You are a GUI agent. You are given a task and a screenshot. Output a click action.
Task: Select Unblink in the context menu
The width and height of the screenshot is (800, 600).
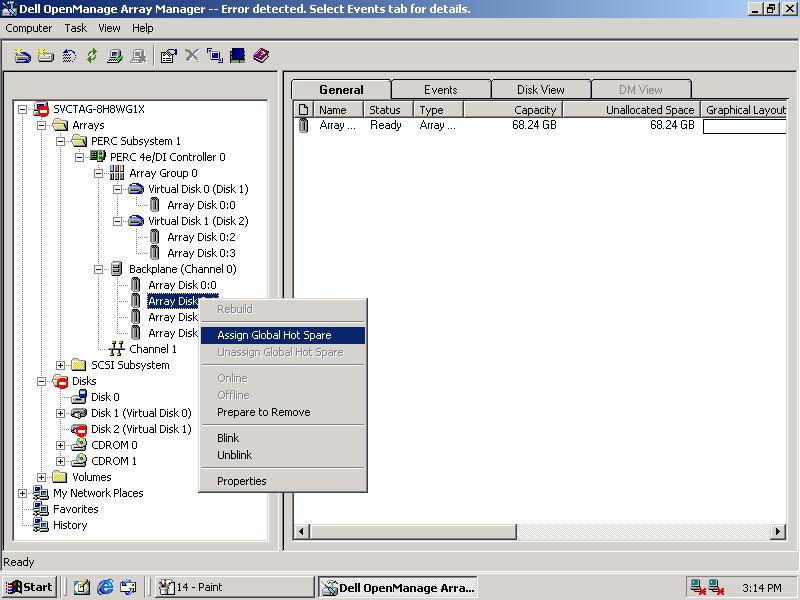[283, 455]
